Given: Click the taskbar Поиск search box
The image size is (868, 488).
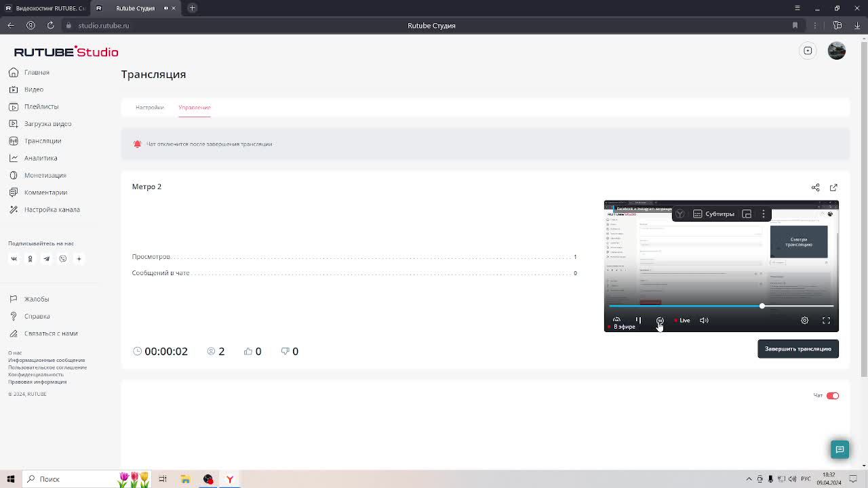Looking at the screenshot, I should tap(87, 479).
